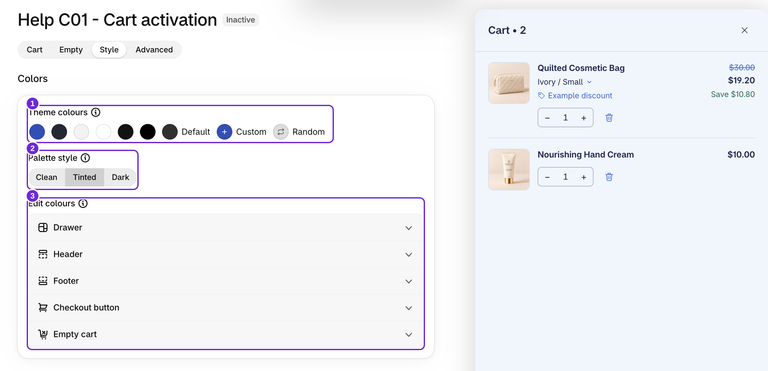Open the Palette style info icon
Screen dimensions: 768x371
tap(86, 158)
